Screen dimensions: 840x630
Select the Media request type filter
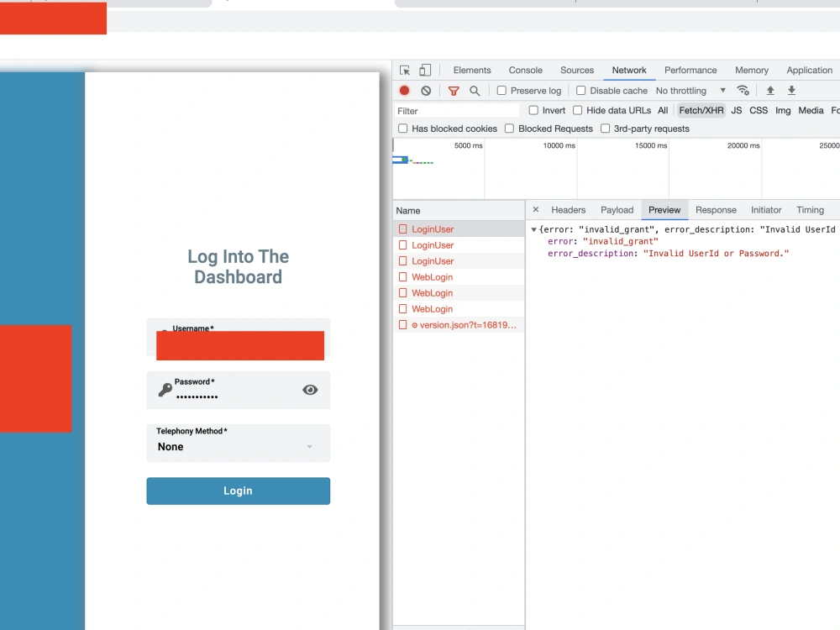(811, 110)
